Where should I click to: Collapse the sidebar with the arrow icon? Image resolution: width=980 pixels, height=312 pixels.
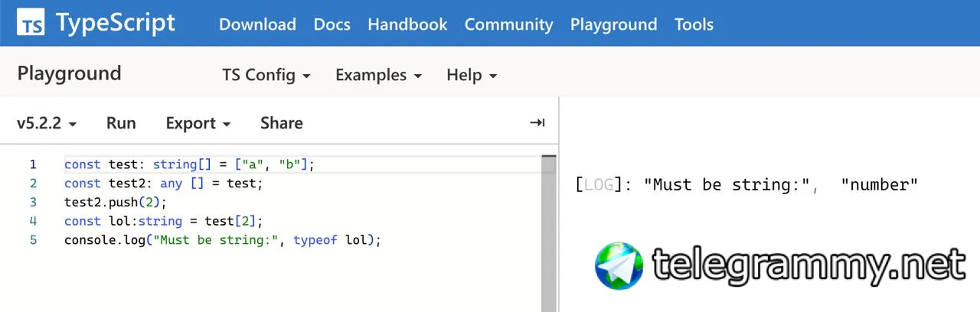[537, 123]
